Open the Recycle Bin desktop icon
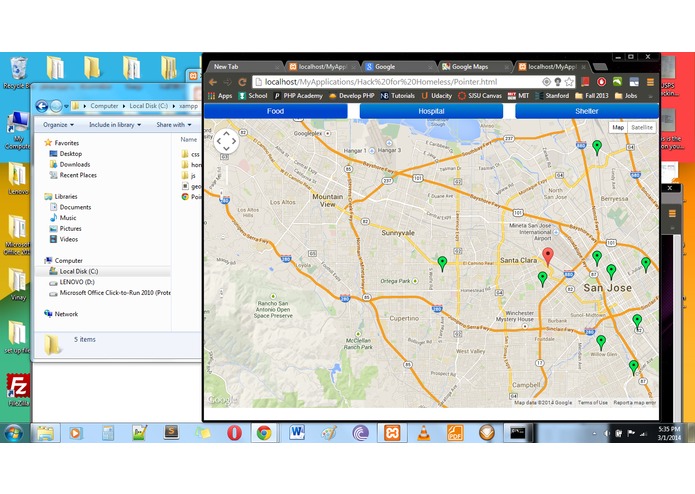 pos(17,73)
